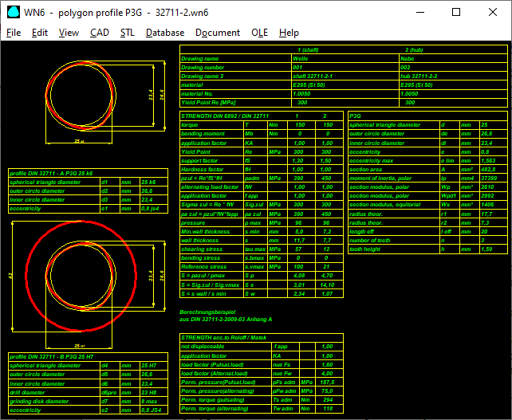This screenshot has height=420, width=512.
Task: Close the WN6 polygon profile window
Action: click(x=493, y=12)
